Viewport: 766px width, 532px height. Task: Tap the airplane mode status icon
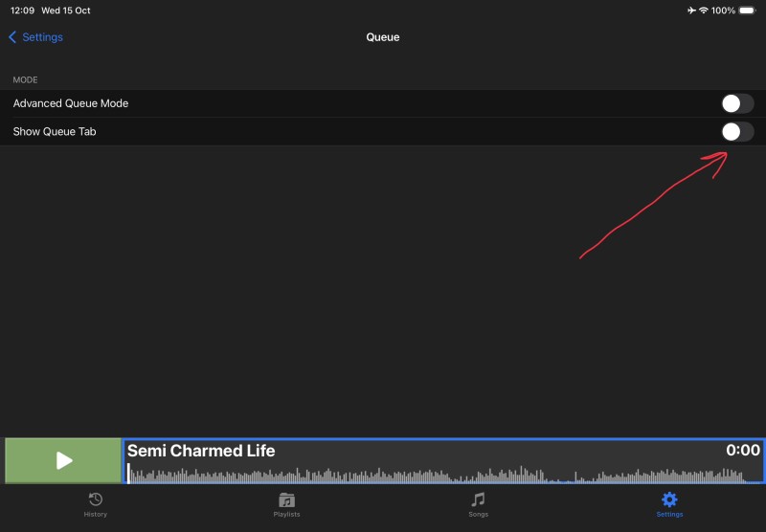point(691,11)
